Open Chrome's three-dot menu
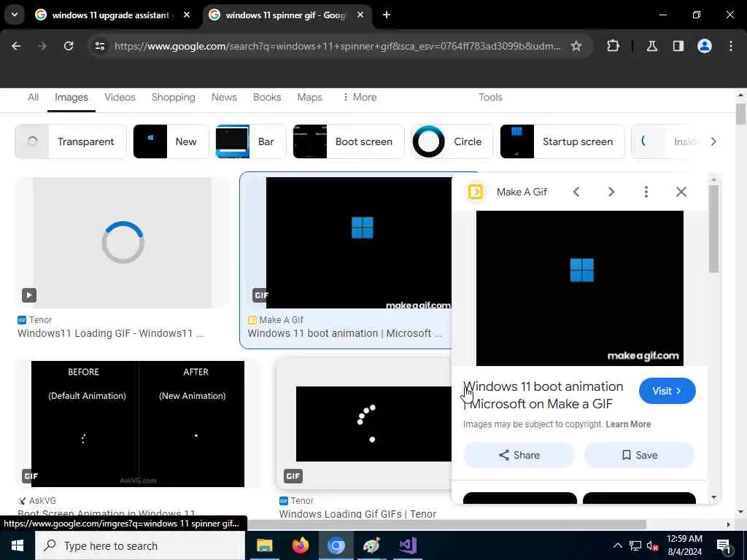This screenshot has height=560, width=747. (x=731, y=46)
